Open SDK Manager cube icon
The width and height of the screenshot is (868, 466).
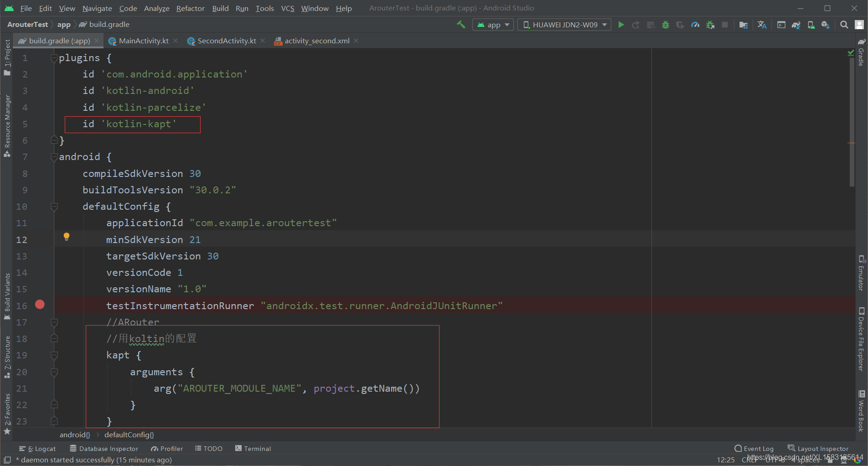(826, 25)
